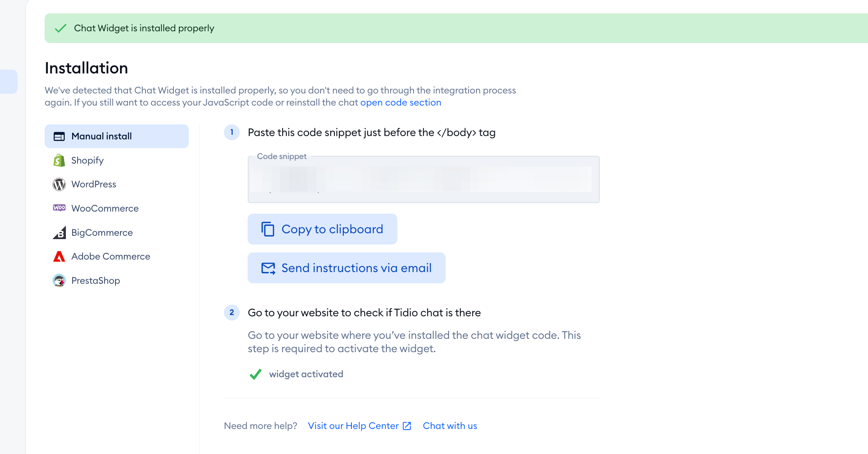
Task: Click the WooCommerce logo icon
Action: [x=59, y=208]
